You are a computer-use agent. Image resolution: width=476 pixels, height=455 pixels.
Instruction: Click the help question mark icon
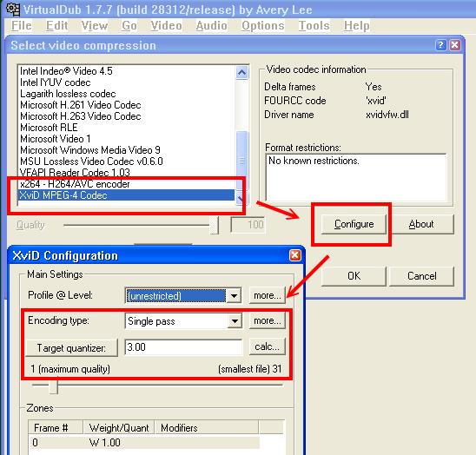[440, 45]
